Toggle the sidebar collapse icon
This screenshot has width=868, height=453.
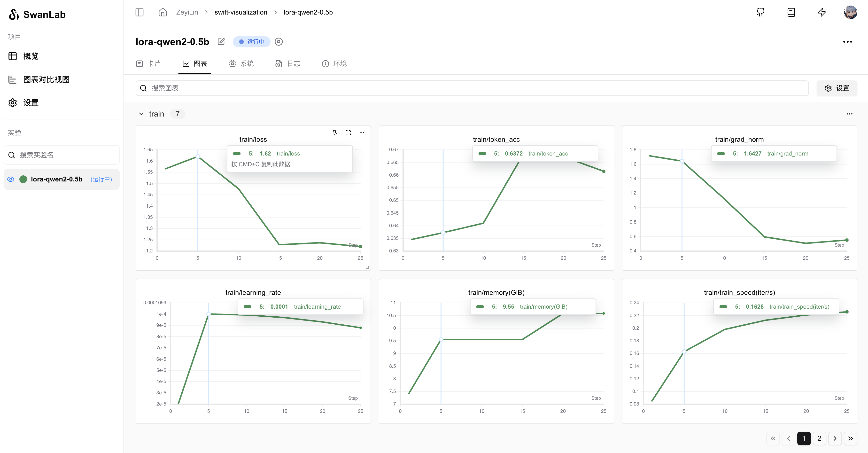tap(139, 12)
